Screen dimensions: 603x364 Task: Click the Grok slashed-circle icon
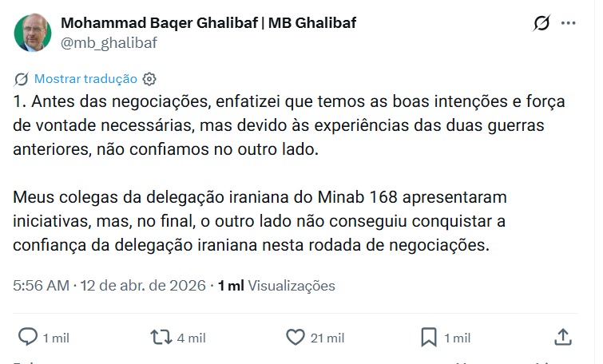[542, 23]
